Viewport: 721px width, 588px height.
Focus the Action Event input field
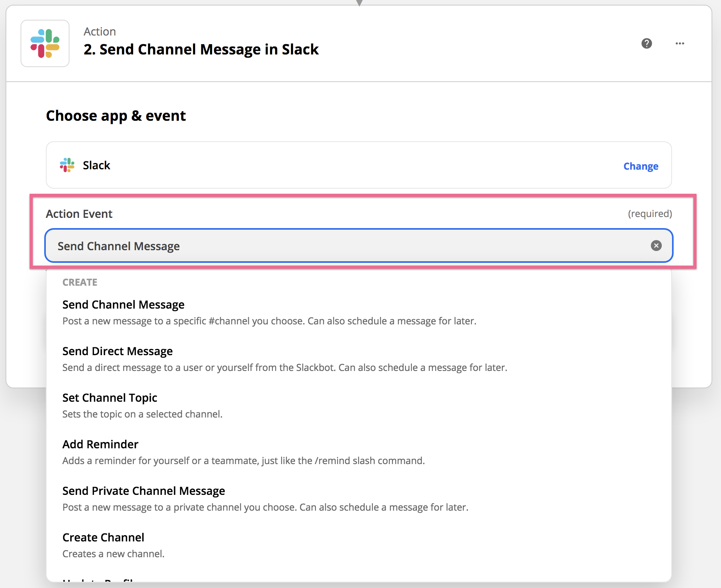coord(359,245)
